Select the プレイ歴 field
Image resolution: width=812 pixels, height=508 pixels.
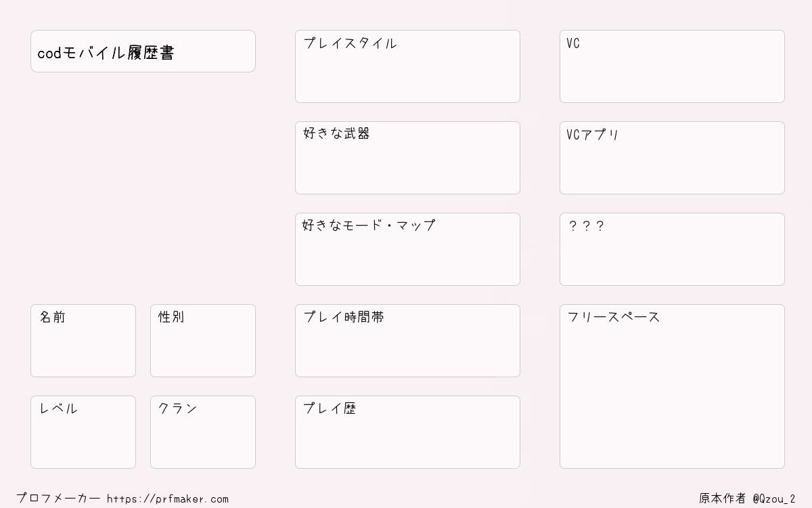[x=407, y=432]
